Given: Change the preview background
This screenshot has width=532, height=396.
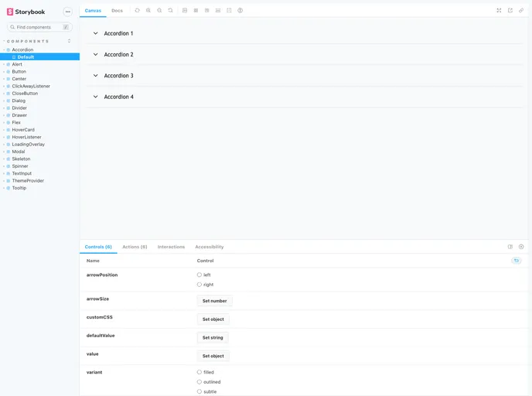Looking at the screenshot, I should [185, 11].
